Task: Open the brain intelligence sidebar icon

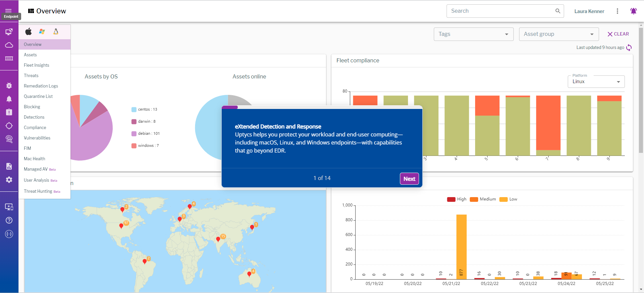Action: click(9, 139)
